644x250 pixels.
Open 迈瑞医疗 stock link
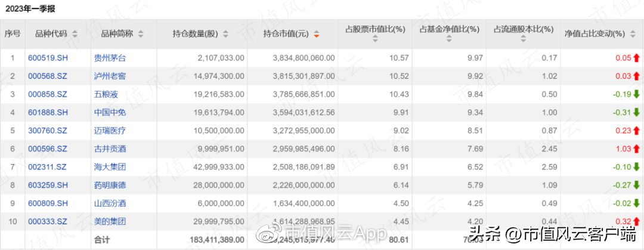[x=110, y=131]
